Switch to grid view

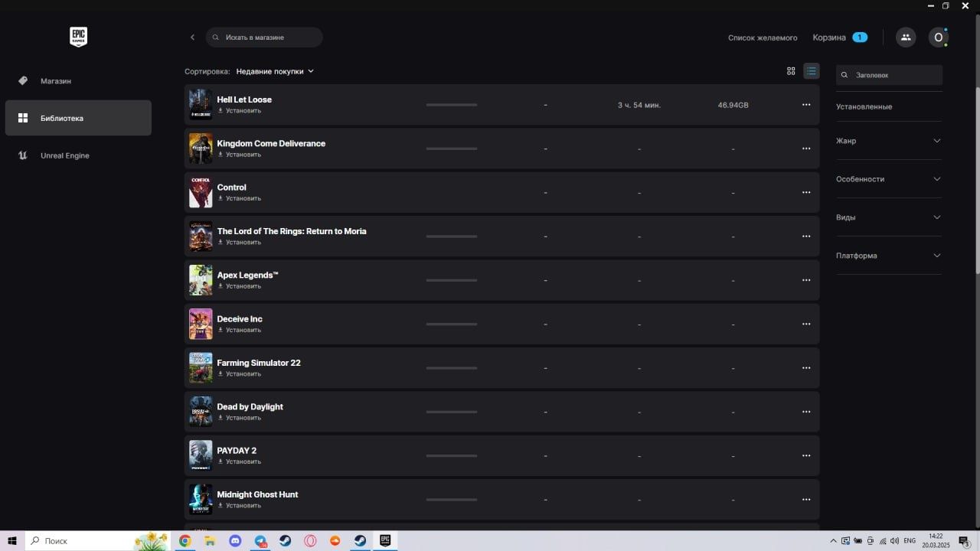[x=791, y=71]
